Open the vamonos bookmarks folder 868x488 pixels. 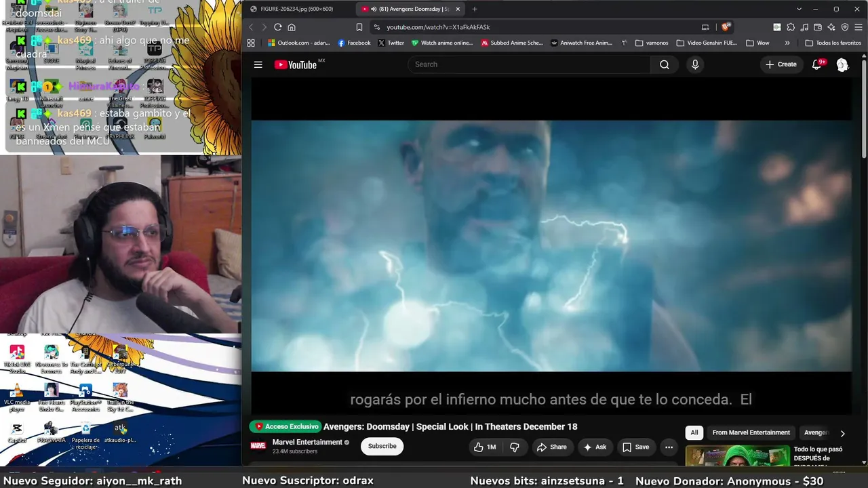click(x=652, y=43)
